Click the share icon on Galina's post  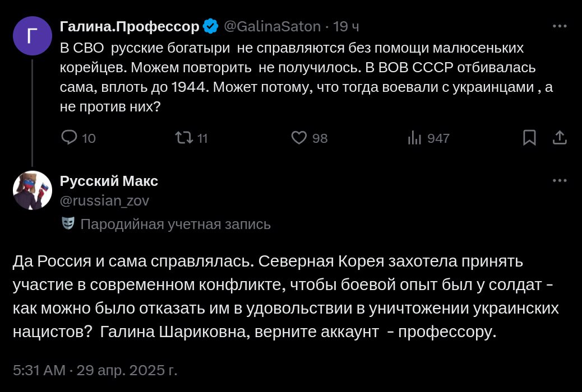(560, 138)
